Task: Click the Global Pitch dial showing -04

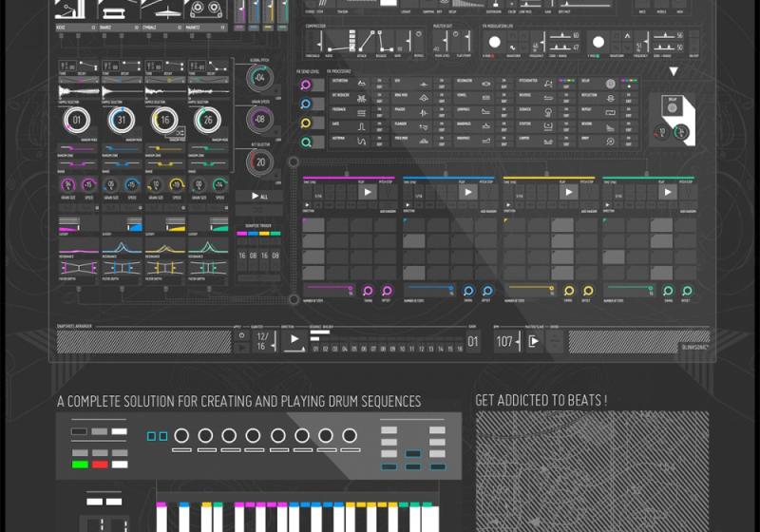Action: (x=259, y=79)
